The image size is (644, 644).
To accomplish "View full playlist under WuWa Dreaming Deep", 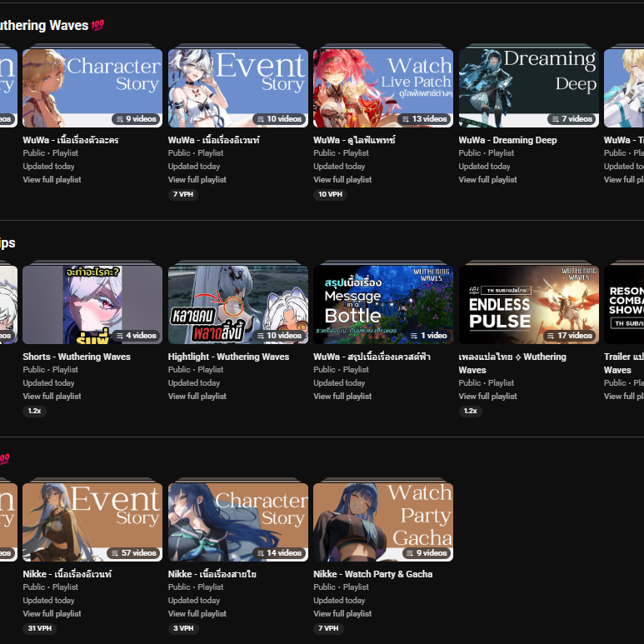I will coord(488,179).
